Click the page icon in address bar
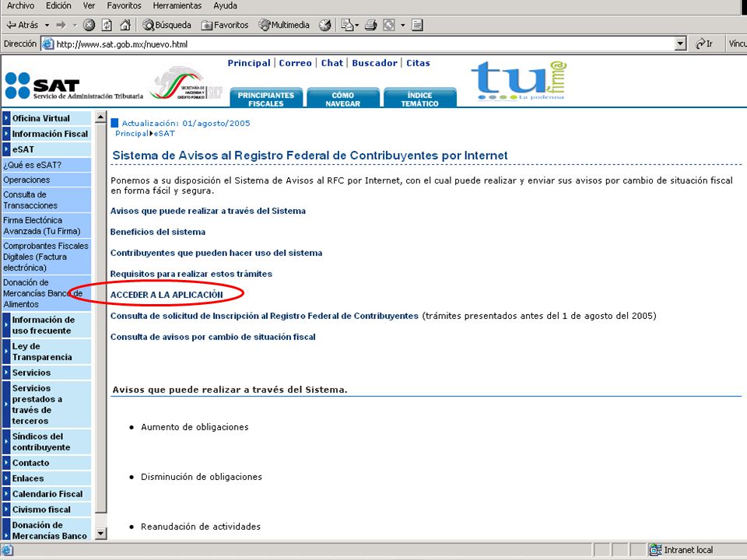 point(47,44)
